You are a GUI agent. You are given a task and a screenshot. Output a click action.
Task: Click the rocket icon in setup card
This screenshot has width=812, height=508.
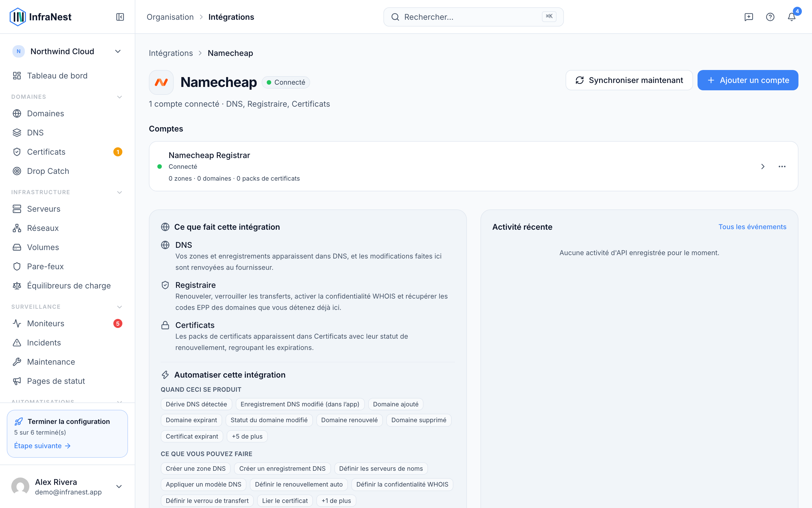click(19, 421)
